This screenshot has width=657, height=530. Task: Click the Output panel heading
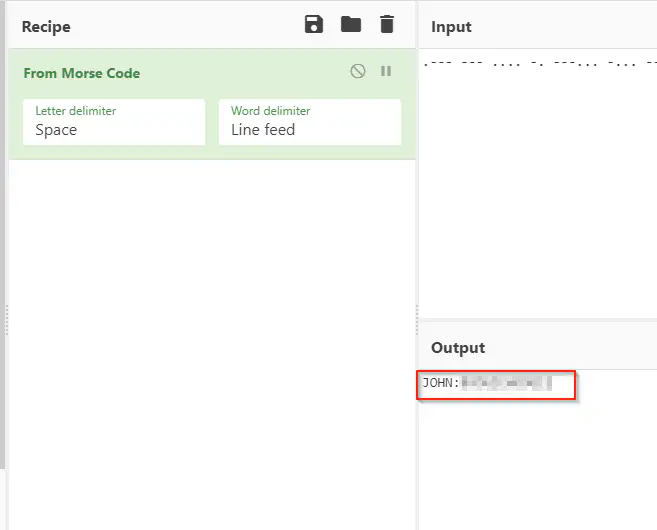click(x=458, y=348)
